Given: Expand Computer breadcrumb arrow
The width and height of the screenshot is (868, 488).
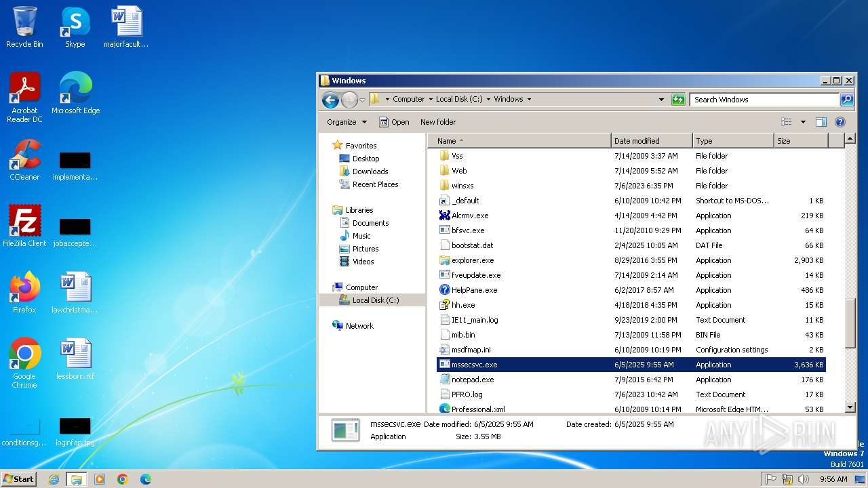Looking at the screenshot, I should (430, 99).
